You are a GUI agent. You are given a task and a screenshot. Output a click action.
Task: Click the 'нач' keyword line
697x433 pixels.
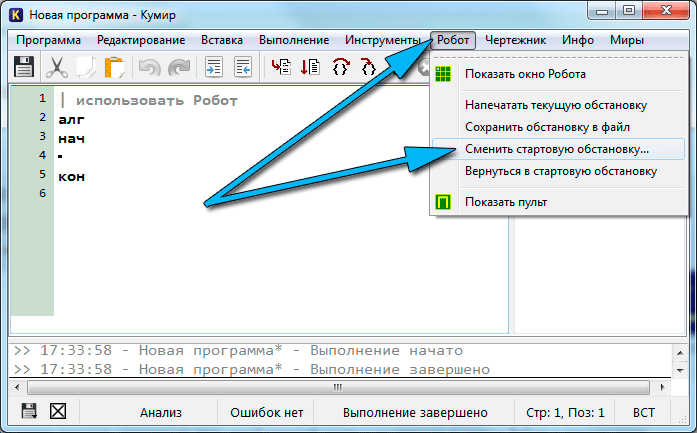71,139
